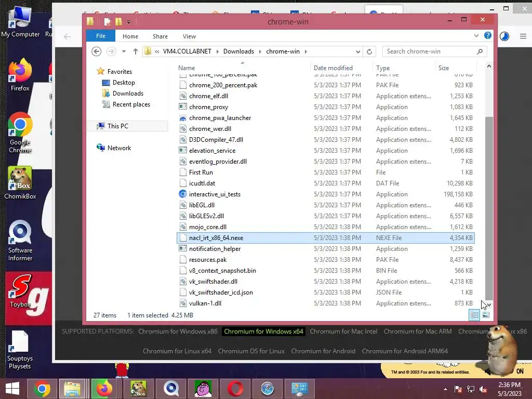Image resolution: width=532 pixels, height=399 pixels.
Task: Select VM4.COLLABNET in the address path
Action: tap(187, 51)
